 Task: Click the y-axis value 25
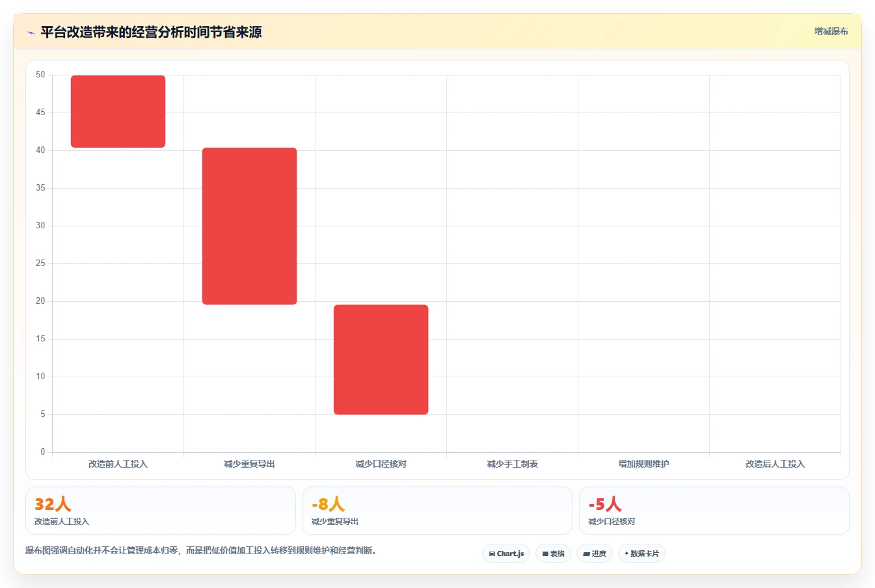point(40,263)
